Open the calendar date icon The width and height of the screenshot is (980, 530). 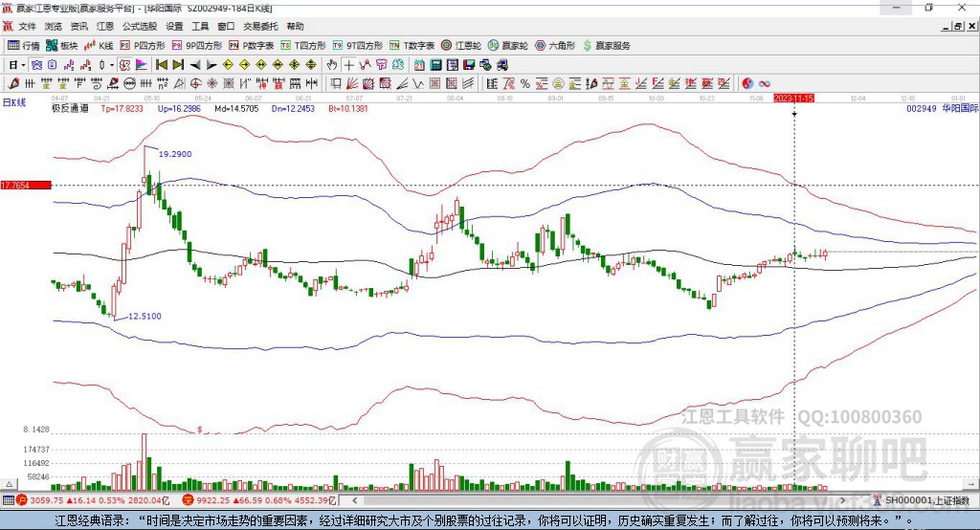click(x=419, y=65)
